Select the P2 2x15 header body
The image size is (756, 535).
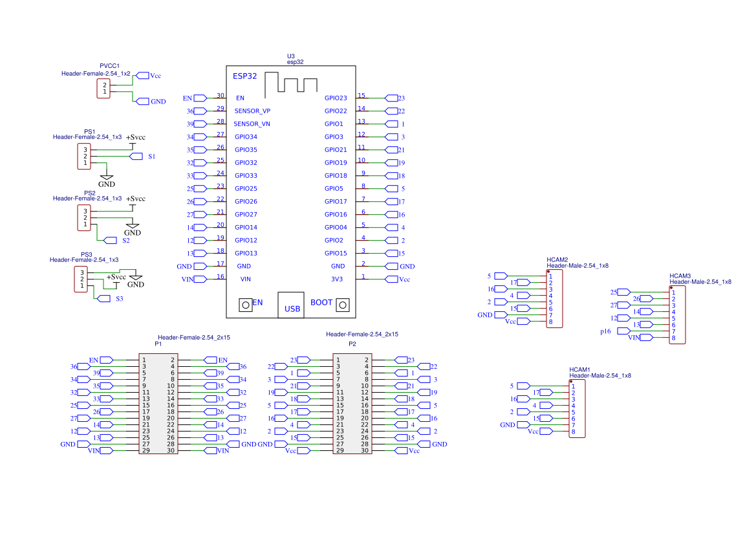point(352,404)
